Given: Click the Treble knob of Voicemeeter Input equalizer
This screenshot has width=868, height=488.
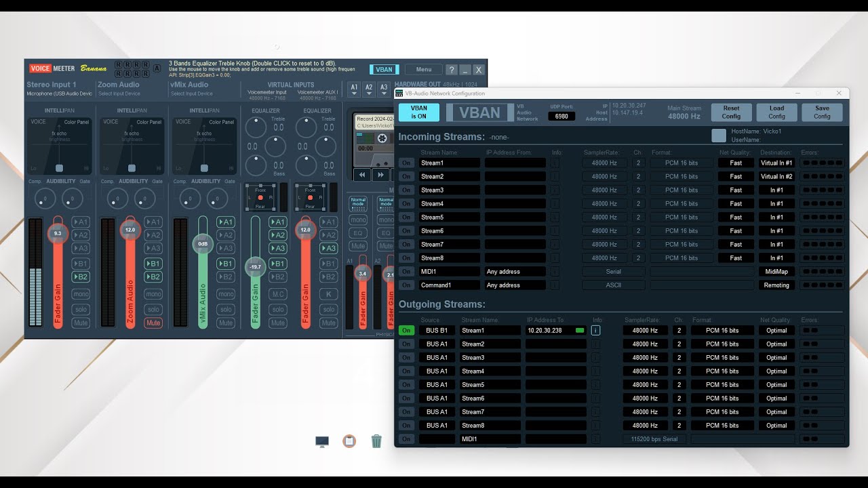Looking at the screenshot, I should click(x=256, y=127).
